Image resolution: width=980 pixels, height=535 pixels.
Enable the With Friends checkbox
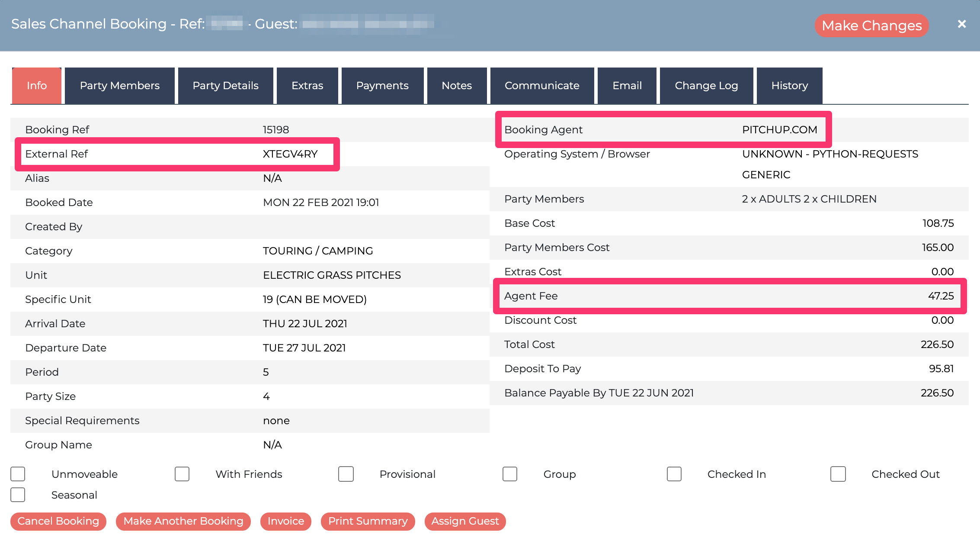coord(182,474)
